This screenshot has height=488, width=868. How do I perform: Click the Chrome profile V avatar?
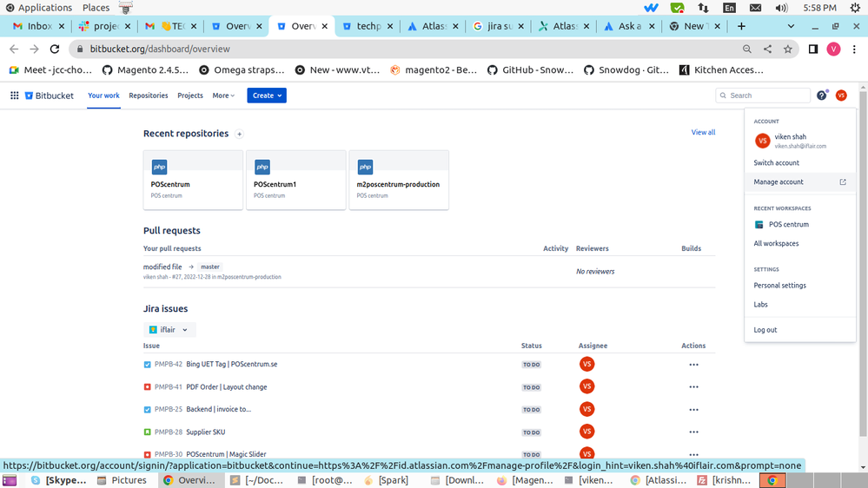pos(833,49)
